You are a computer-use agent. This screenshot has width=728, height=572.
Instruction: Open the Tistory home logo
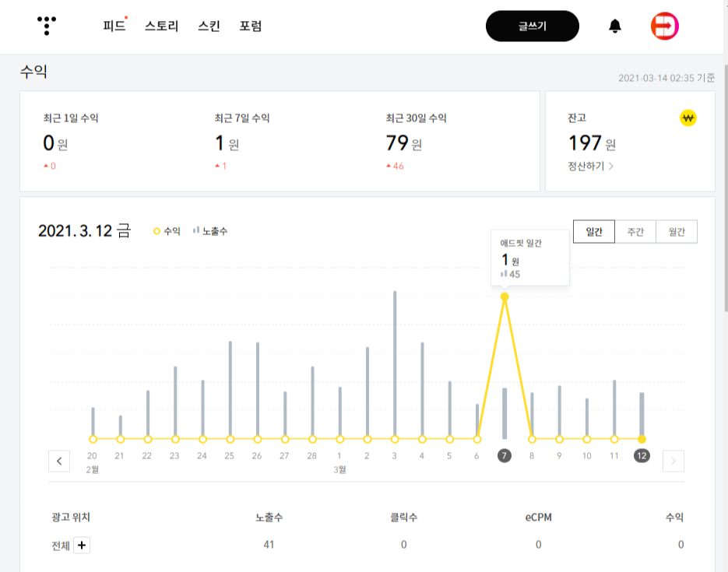click(x=47, y=26)
